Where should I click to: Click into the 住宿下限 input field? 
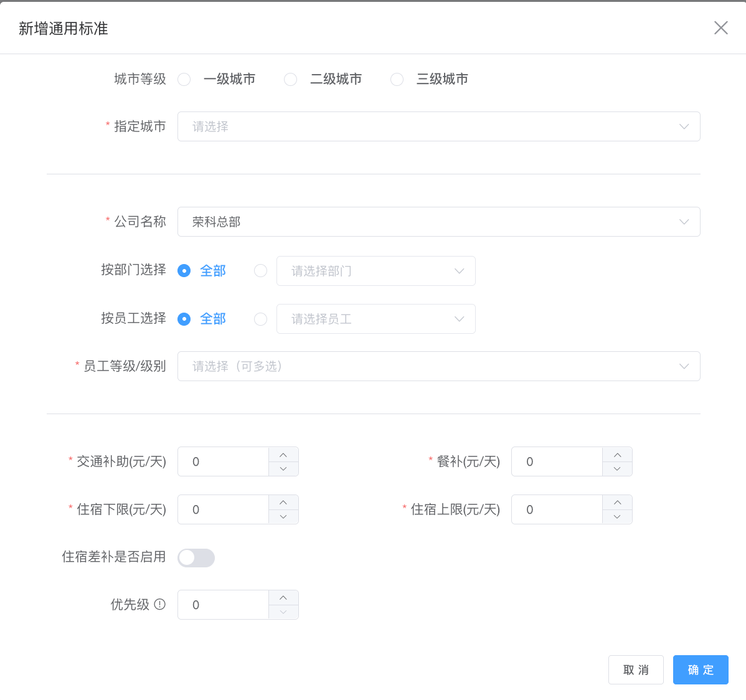pyautogui.click(x=223, y=509)
